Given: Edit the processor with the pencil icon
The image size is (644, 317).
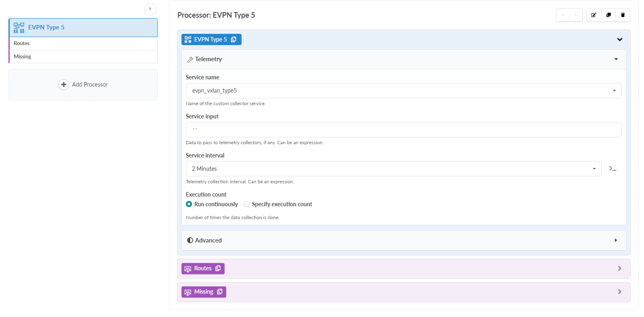Looking at the screenshot, I should tap(594, 15).
